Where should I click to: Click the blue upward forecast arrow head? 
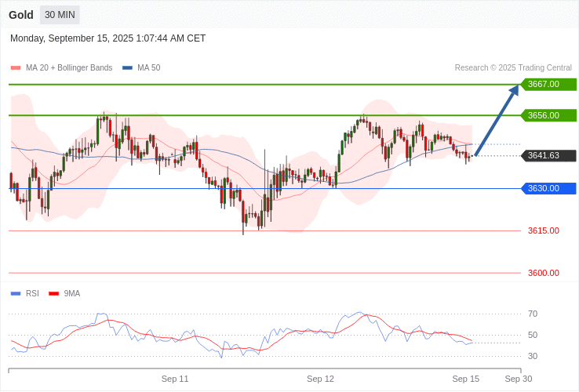(514, 90)
